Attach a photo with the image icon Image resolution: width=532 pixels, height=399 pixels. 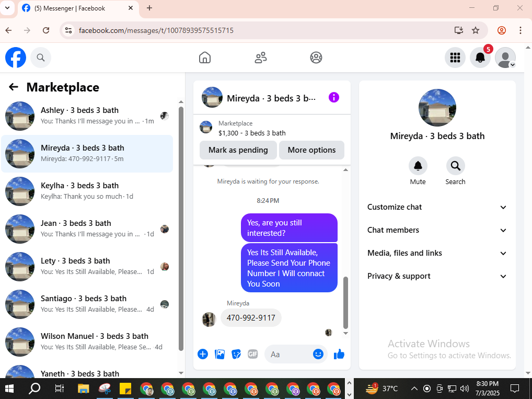[219, 354]
